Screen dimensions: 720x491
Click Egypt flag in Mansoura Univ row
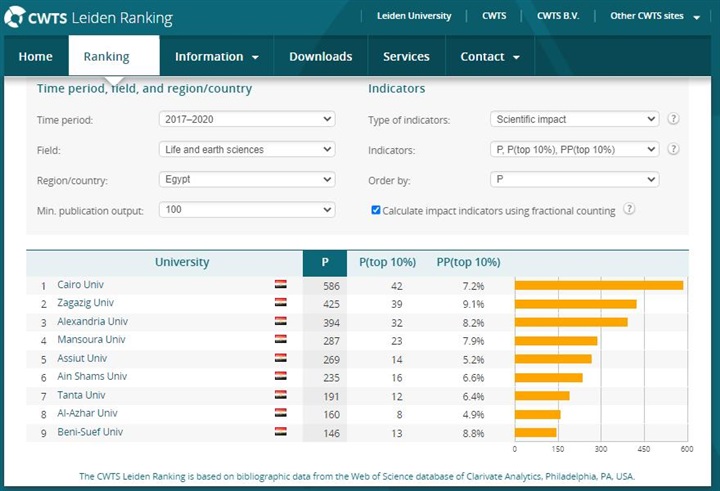coord(281,340)
